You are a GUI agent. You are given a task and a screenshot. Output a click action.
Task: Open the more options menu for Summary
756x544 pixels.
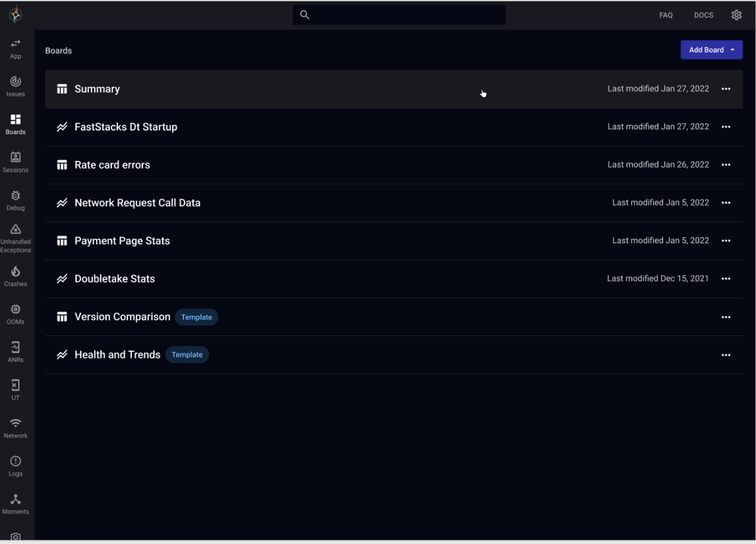coord(726,89)
